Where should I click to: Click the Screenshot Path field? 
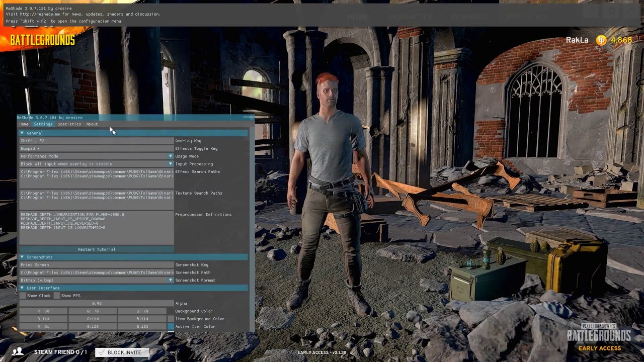pos(97,273)
